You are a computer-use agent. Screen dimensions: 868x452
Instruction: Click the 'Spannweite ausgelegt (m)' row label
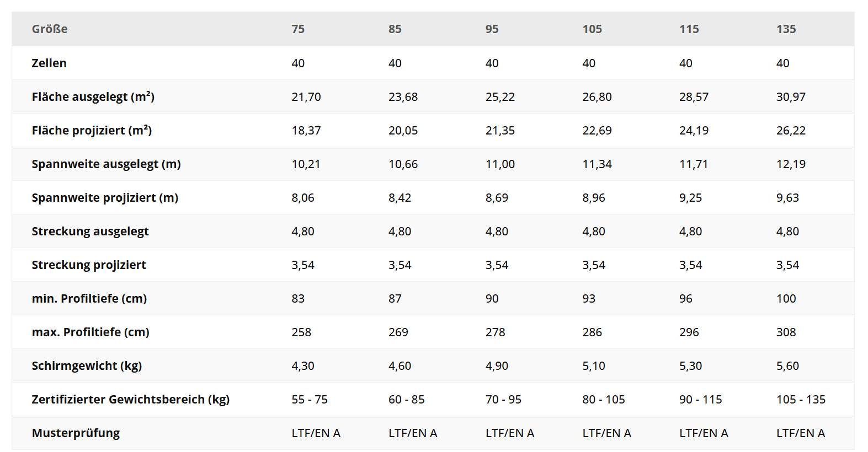click(x=106, y=164)
